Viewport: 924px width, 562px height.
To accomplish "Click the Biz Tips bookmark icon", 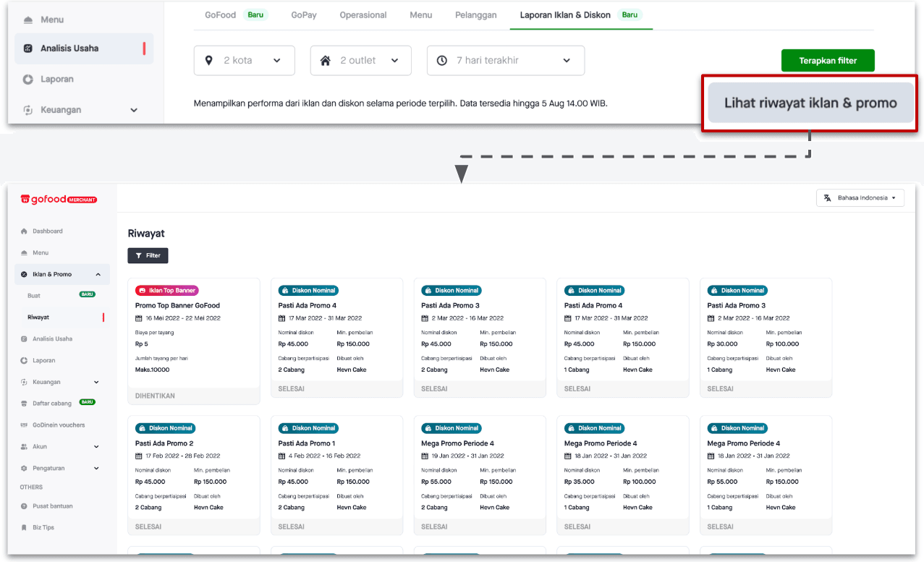I will (24, 528).
